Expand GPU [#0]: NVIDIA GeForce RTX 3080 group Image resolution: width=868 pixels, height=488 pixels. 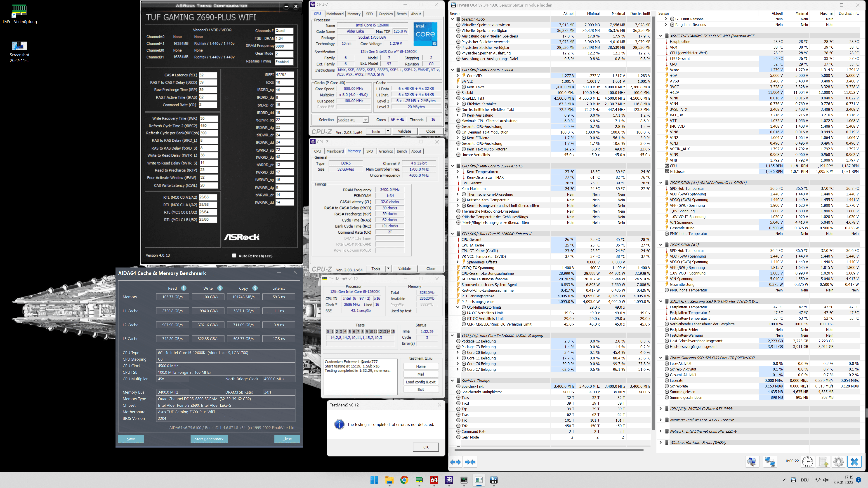coord(660,408)
